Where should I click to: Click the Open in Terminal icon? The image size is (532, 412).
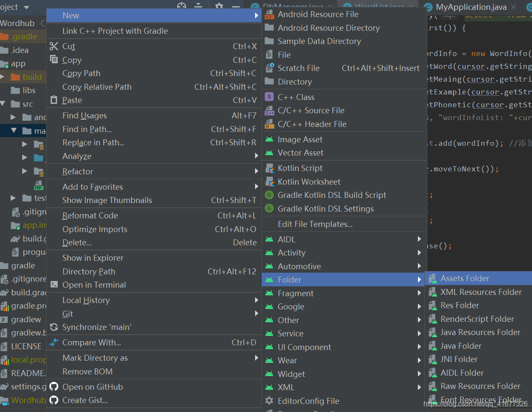tap(54, 285)
